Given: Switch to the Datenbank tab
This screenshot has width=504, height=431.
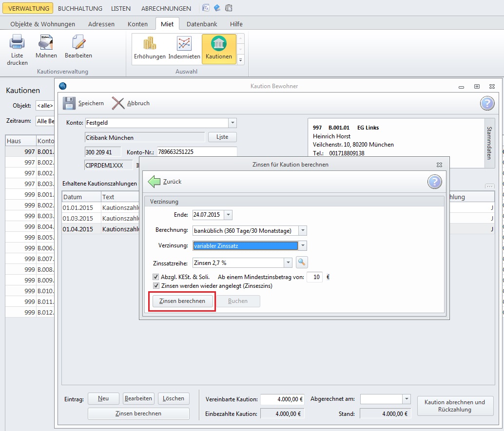Looking at the screenshot, I should coord(202,24).
